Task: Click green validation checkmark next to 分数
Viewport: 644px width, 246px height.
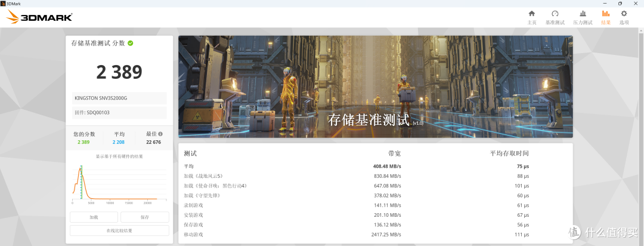Action: (x=130, y=43)
